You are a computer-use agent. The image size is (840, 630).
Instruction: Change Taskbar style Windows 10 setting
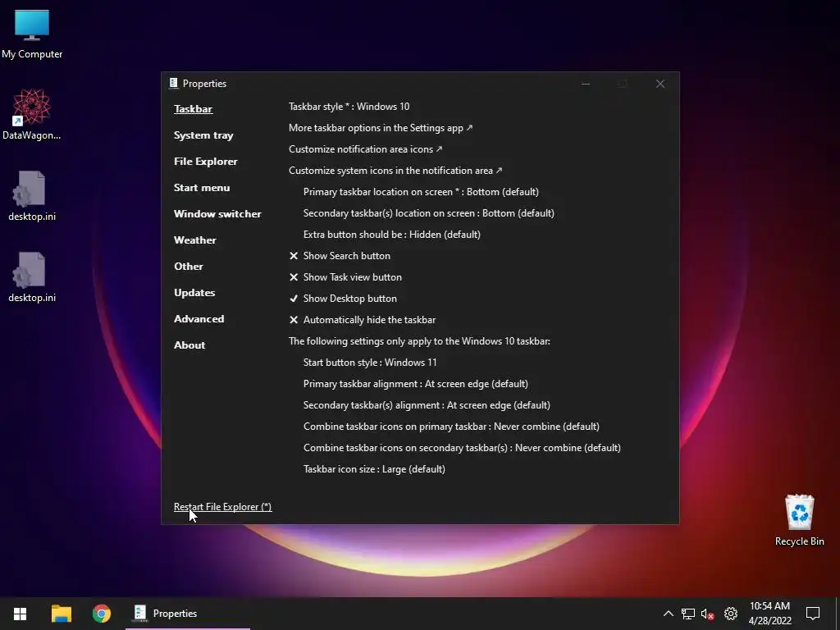coord(349,107)
